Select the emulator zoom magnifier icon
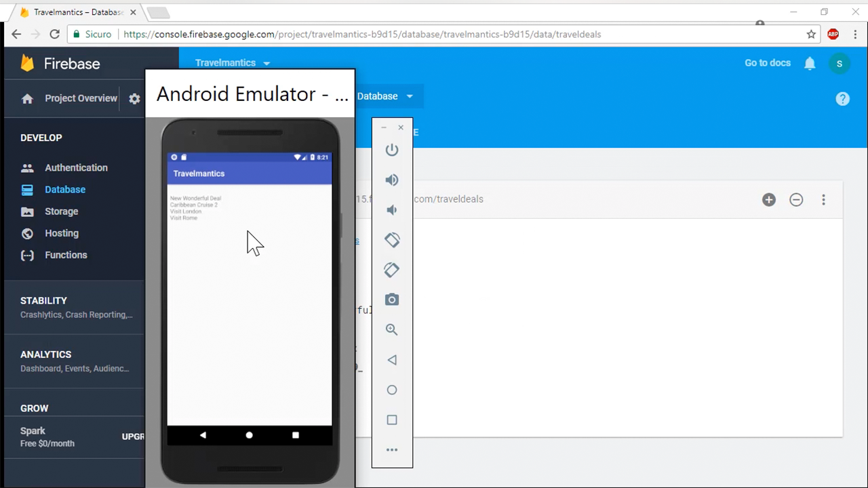The height and width of the screenshot is (488, 868). coord(392,329)
